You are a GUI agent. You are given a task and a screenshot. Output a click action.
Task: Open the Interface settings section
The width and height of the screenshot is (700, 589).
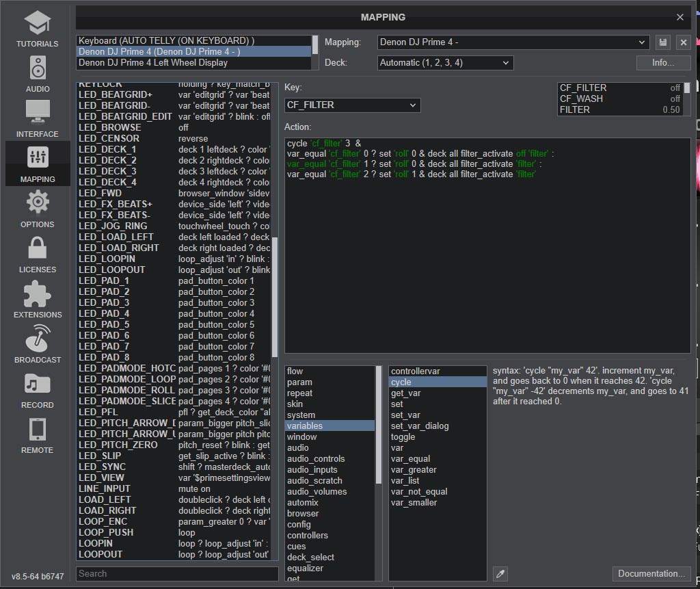[x=38, y=118]
